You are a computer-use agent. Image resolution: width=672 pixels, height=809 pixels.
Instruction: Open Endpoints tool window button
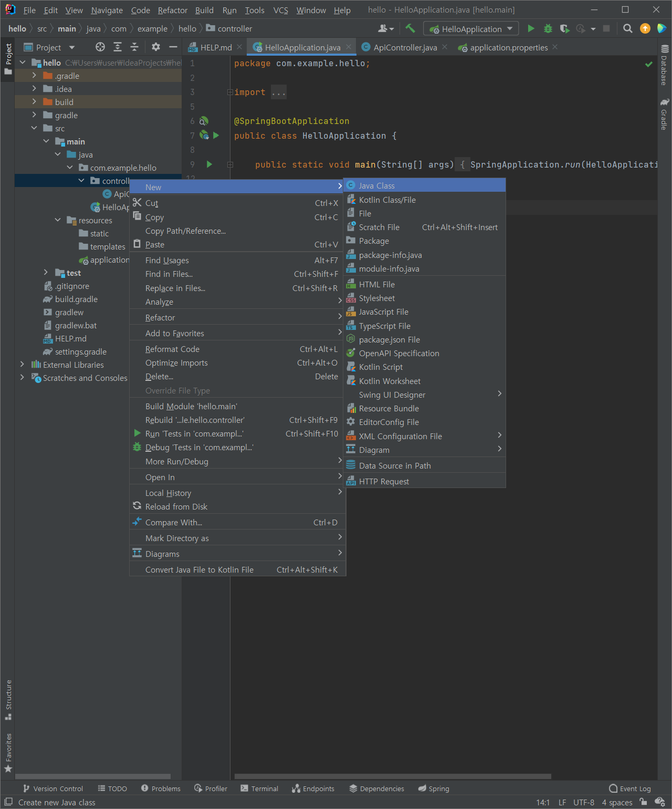[x=313, y=789]
